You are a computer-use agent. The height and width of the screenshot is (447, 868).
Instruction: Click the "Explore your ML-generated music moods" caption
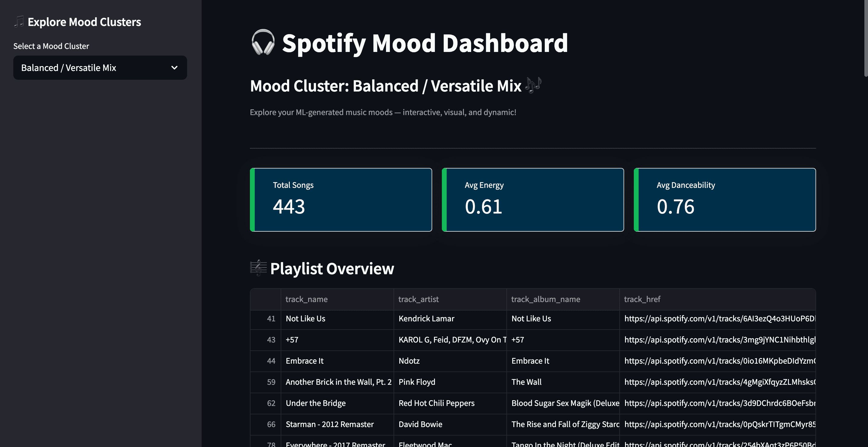tap(383, 112)
